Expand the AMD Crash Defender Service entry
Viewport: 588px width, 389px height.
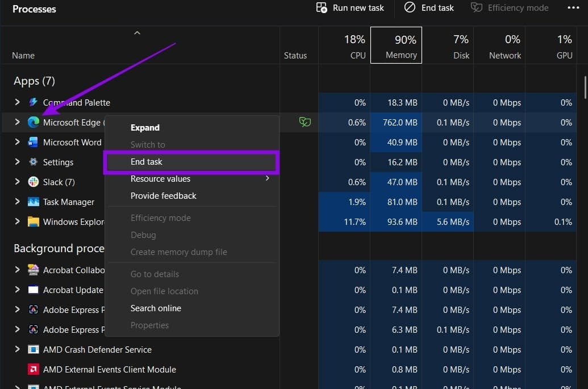click(x=17, y=349)
